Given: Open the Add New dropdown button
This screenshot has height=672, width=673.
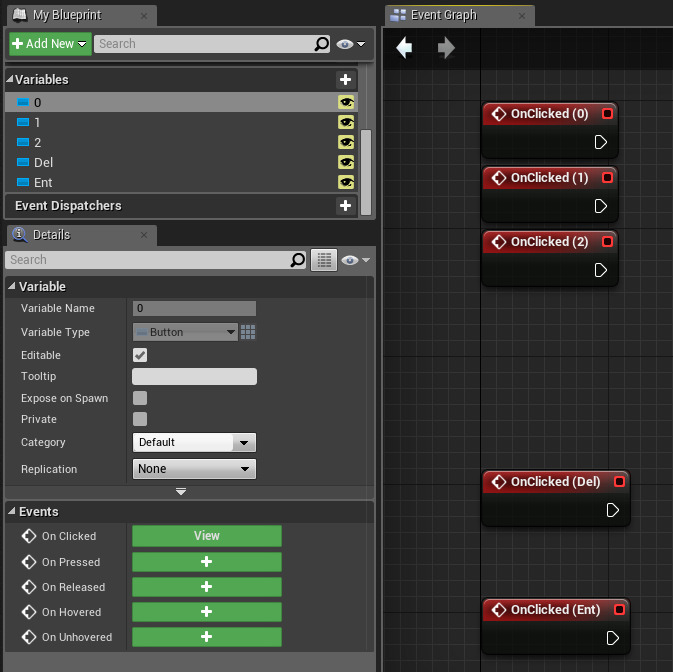Looking at the screenshot, I should pos(50,44).
